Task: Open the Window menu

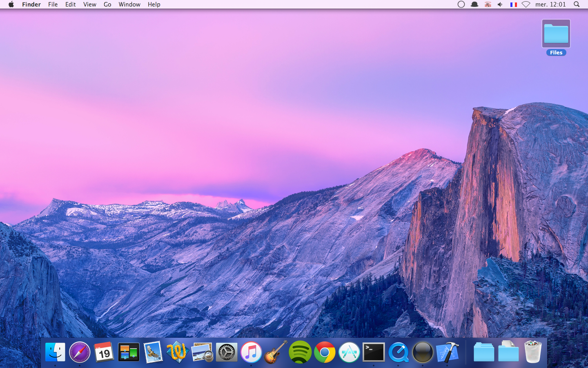Action: pos(129,4)
